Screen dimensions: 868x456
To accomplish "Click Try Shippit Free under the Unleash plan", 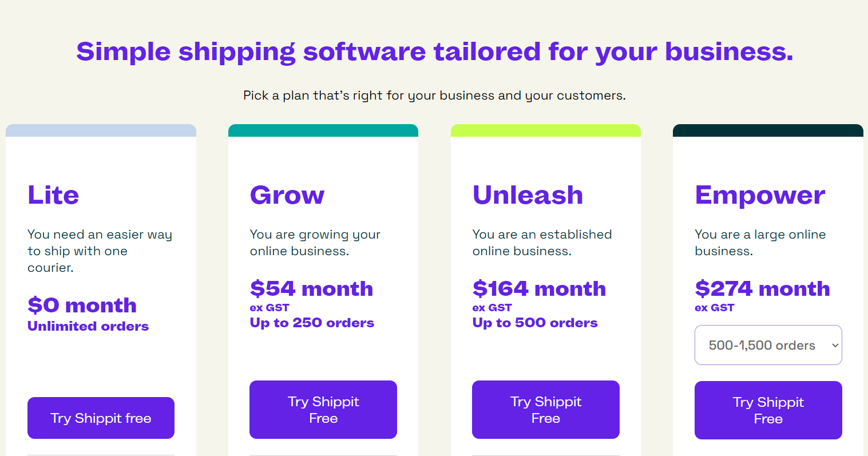I will coord(545,410).
